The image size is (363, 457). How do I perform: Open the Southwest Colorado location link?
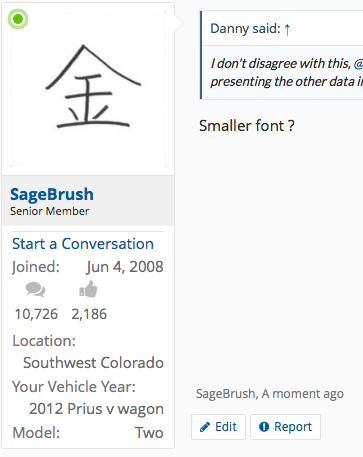93,363
